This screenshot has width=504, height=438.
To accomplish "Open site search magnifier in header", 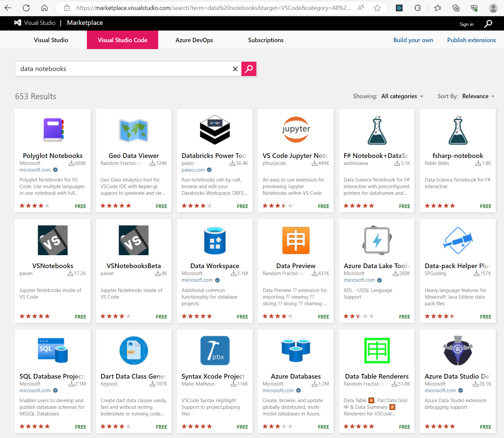I will pos(488,24).
